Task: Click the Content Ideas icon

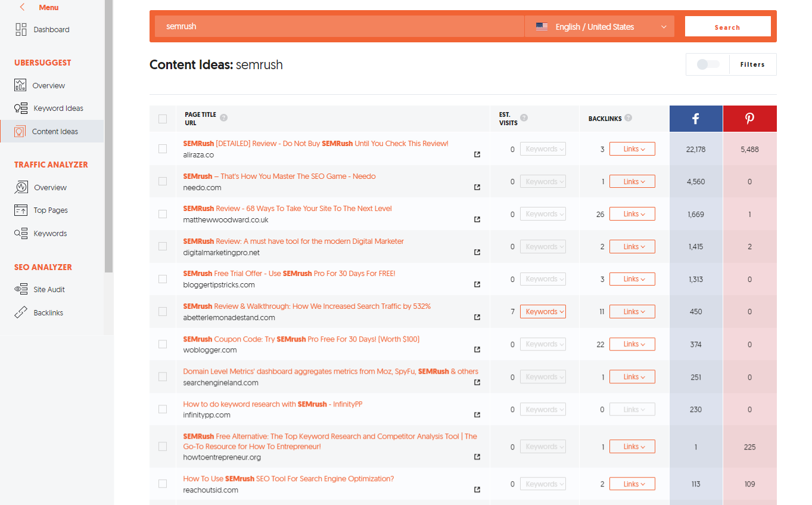Action: [20, 131]
